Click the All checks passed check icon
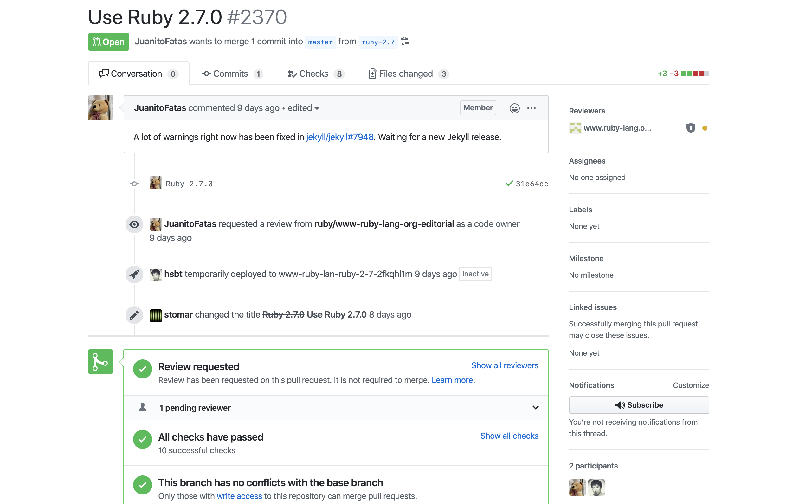The height and width of the screenshot is (504, 812). pyautogui.click(x=143, y=439)
